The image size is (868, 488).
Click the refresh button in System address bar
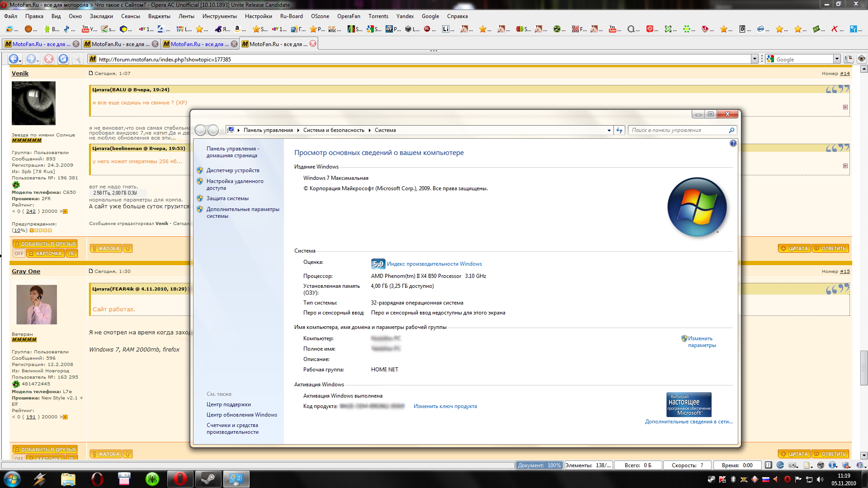click(619, 130)
